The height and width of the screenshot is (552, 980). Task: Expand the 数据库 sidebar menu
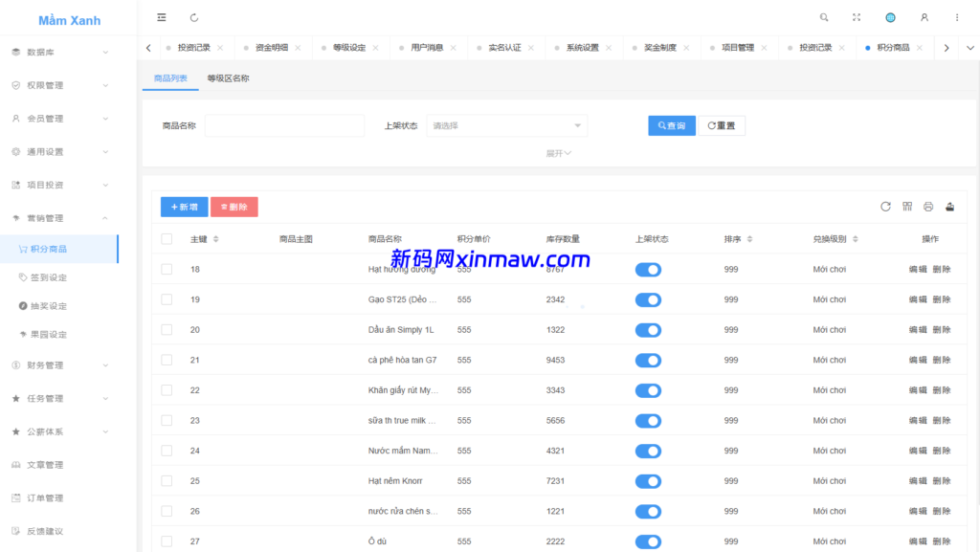click(x=59, y=52)
